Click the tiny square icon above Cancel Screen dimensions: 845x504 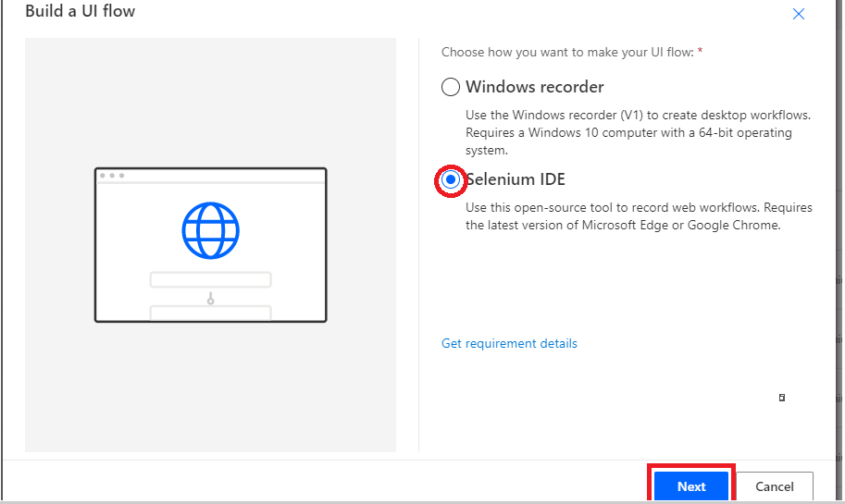click(782, 398)
